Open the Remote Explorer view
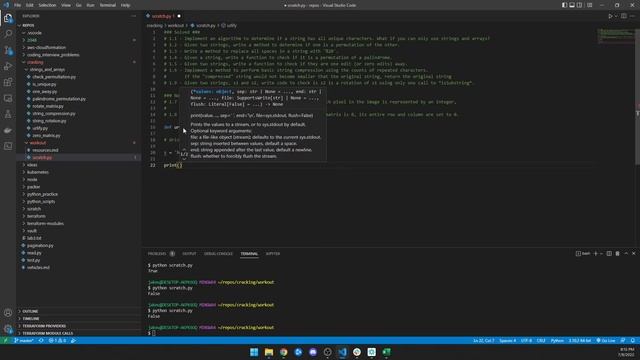 coord(8,98)
